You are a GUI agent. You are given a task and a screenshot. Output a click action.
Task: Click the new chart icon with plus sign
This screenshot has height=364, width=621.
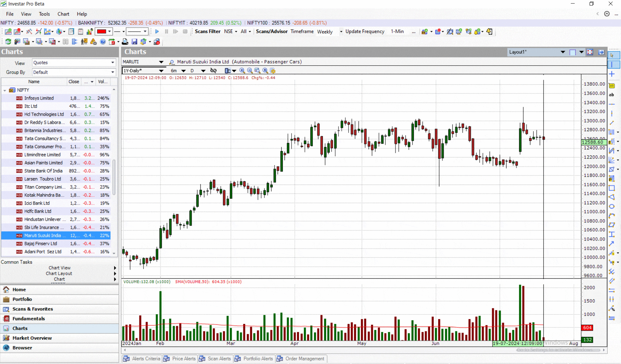[x=8, y=31]
